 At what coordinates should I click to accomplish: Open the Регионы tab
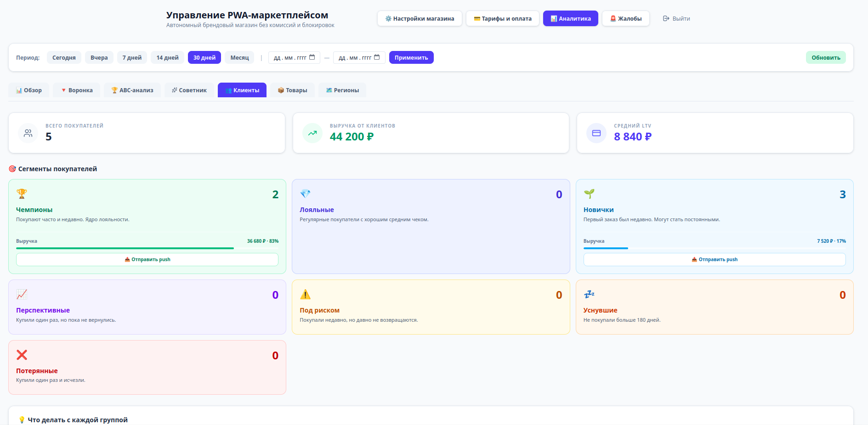click(x=342, y=90)
